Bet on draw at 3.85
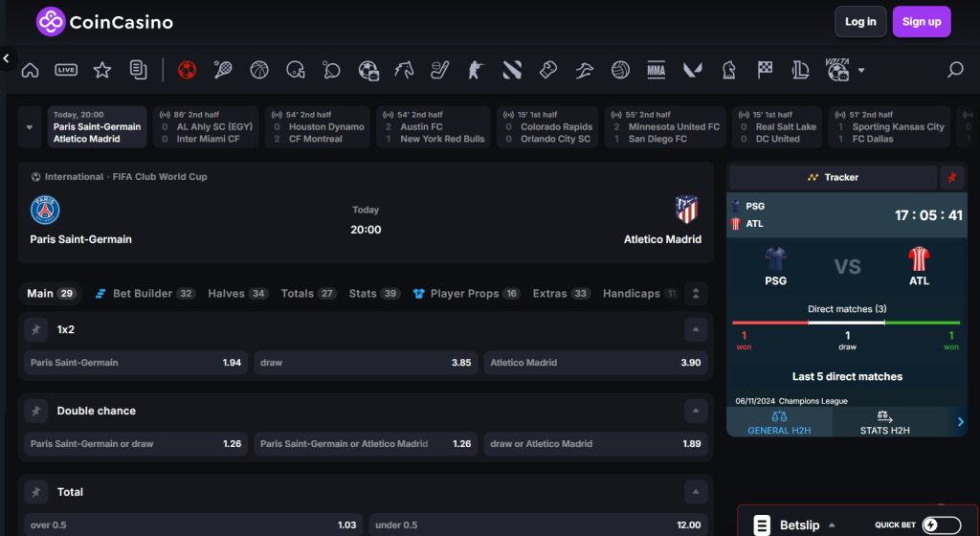Viewport: 980px width, 536px height. pyautogui.click(x=366, y=363)
